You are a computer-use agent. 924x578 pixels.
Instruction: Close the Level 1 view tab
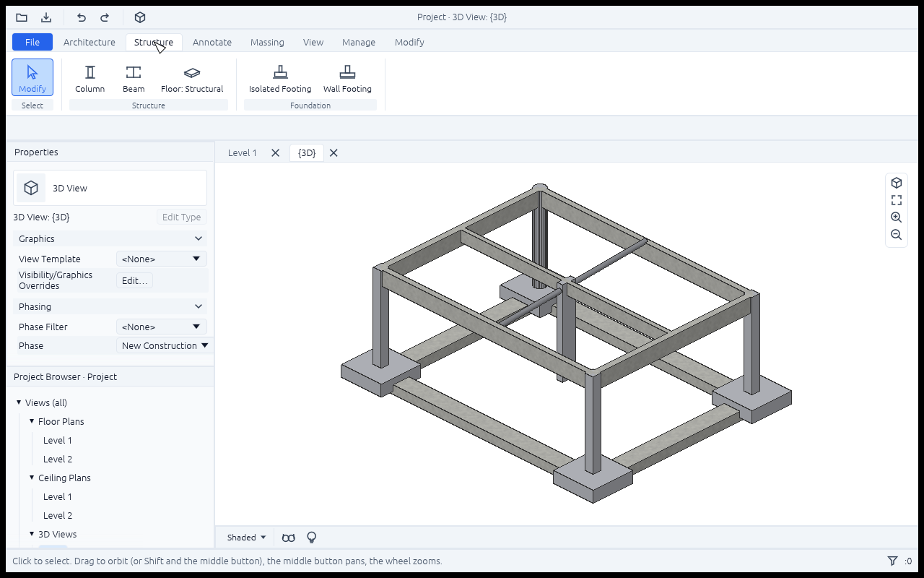(x=275, y=152)
